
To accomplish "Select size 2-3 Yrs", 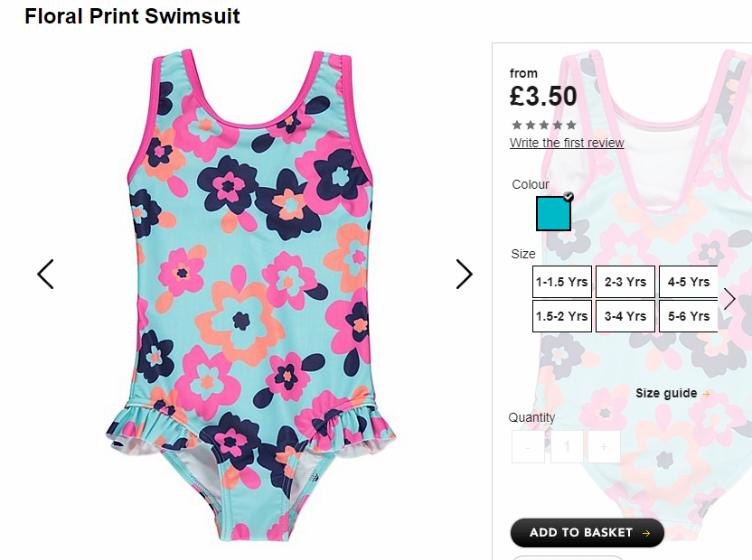I will coord(625,282).
